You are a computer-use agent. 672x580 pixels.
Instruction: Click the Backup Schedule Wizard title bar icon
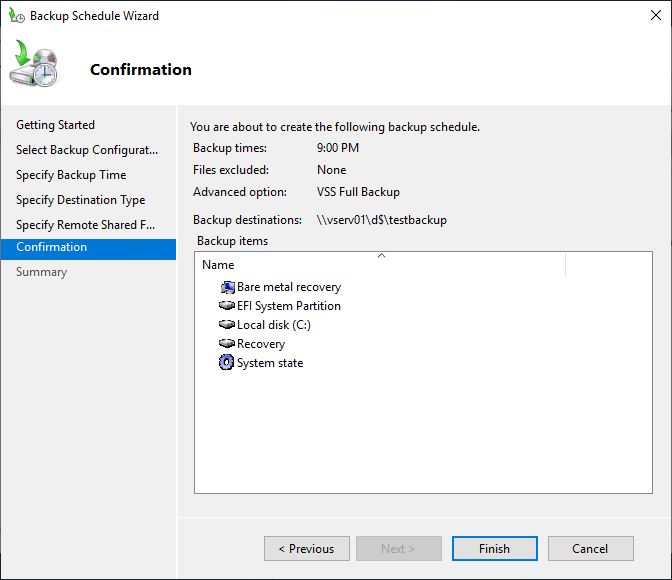[17, 15]
